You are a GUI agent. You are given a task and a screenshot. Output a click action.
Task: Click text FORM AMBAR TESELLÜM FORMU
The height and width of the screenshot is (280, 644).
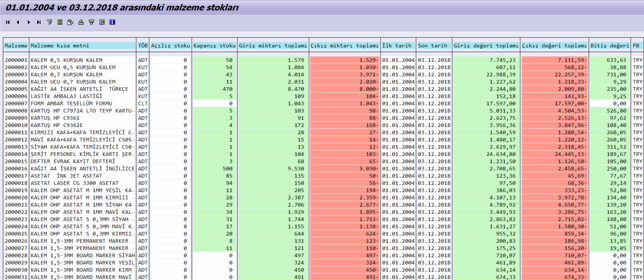(x=71, y=103)
